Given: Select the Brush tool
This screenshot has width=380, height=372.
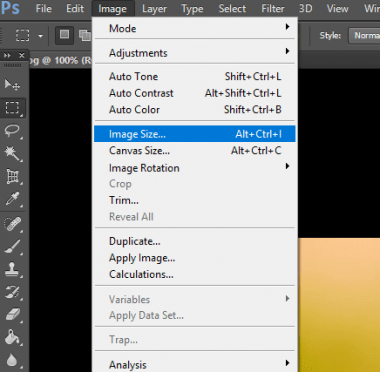Looking at the screenshot, I should [x=12, y=247].
